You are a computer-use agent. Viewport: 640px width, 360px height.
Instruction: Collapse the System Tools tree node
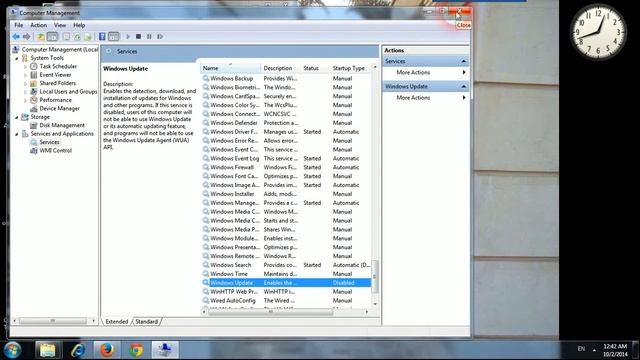[x=17, y=58]
